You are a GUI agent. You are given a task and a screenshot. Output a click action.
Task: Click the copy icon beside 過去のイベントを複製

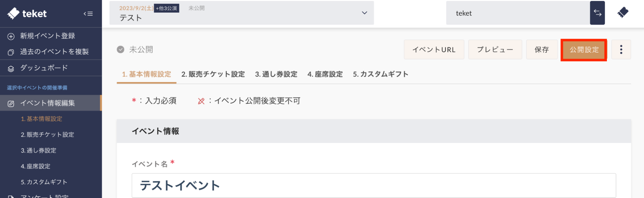pyautogui.click(x=11, y=52)
